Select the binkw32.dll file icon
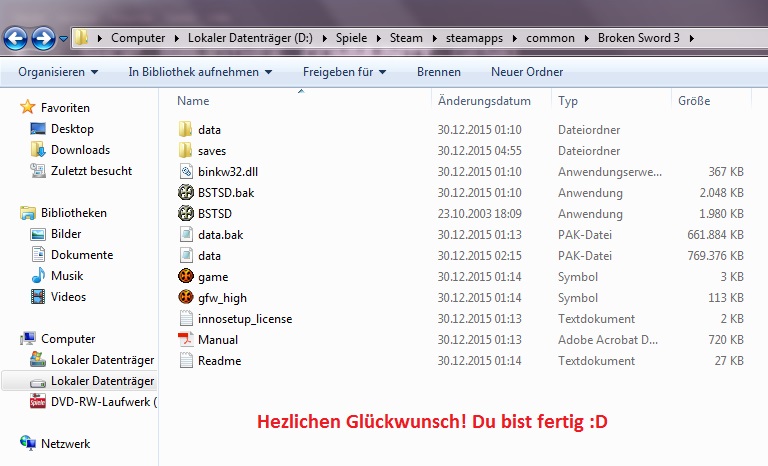 coord(186,172)
